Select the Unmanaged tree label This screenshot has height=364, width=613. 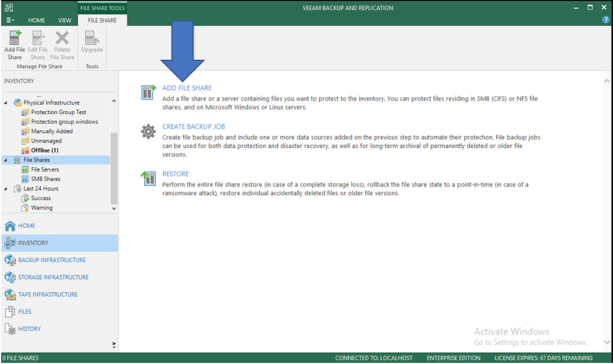[x=47, y=141]
